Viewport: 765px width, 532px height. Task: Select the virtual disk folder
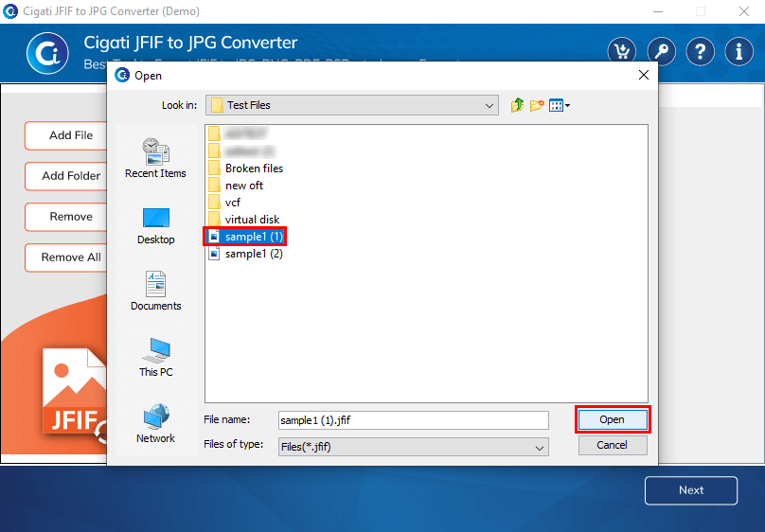pyautogui.click(x=244, y=220)
